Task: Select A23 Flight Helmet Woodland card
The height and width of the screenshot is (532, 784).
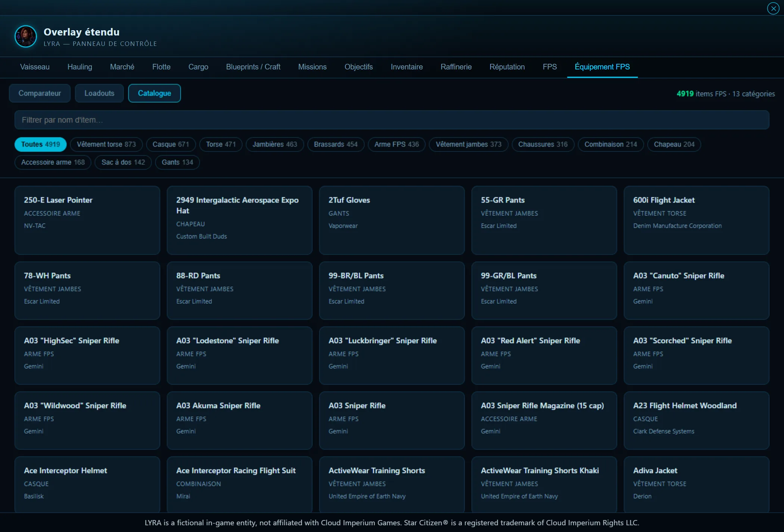Action: click(697, 420)
